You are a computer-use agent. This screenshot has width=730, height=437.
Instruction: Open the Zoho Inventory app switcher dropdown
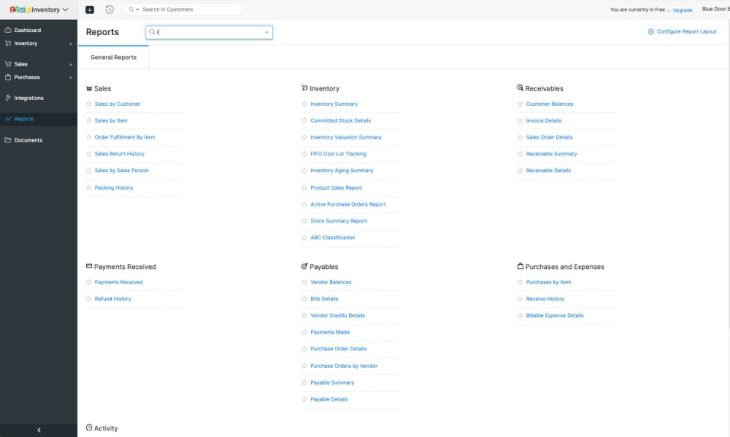(66, 9)
